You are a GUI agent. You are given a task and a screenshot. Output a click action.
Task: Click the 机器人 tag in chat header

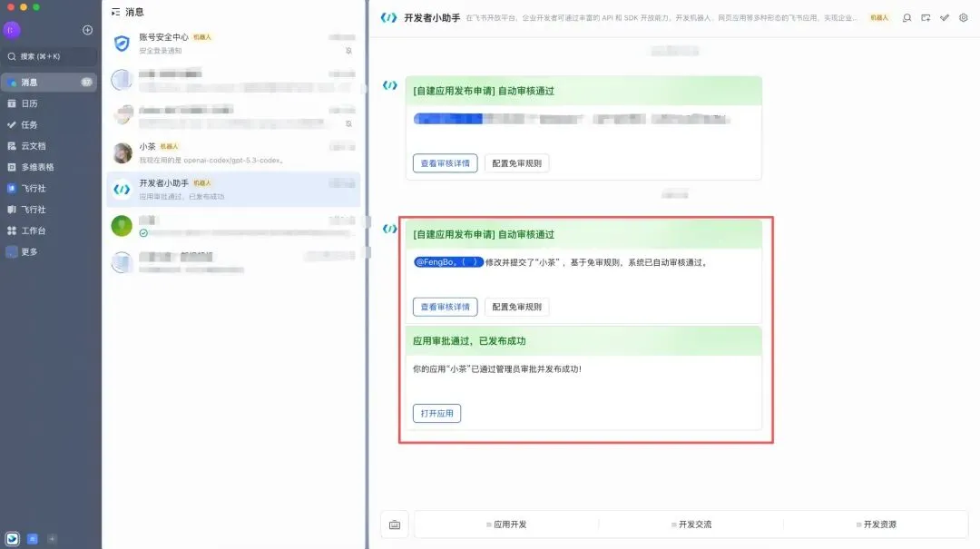click(x=879, y=17)
